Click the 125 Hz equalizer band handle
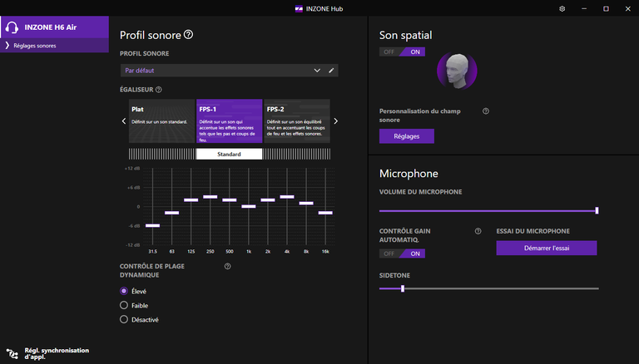Viewport: 639px width, 364px height. point(191,200)
